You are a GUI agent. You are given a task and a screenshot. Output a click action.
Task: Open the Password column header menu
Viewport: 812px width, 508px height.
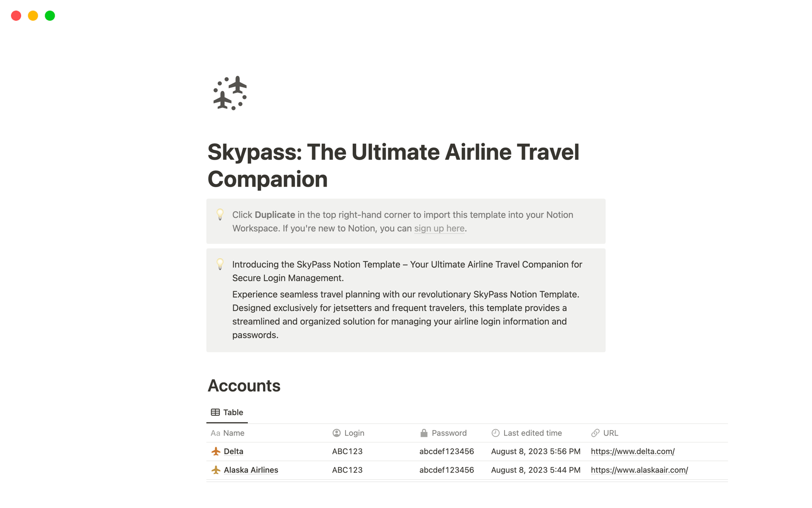pos(449,433)
